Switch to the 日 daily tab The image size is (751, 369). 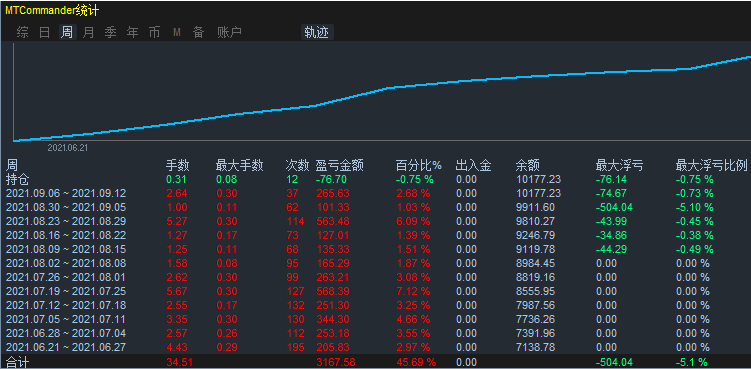pos(45,33)
